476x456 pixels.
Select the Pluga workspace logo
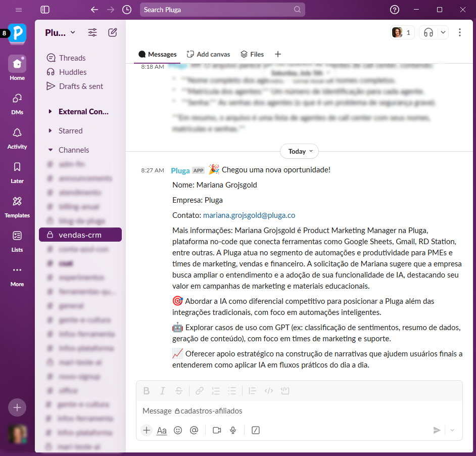click(17, 33)
